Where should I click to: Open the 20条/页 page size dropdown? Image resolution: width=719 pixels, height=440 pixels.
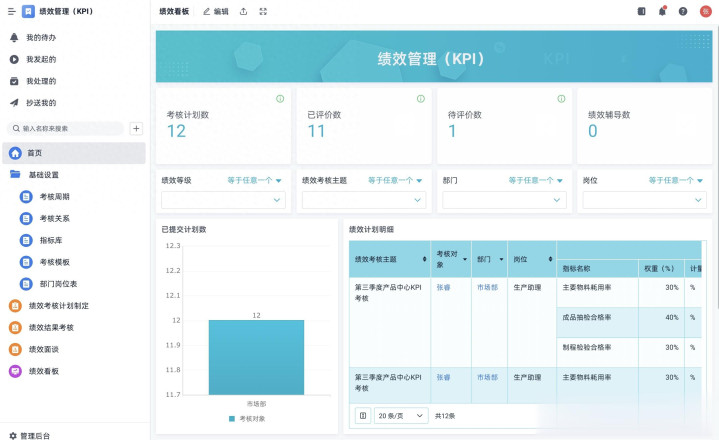click(x=402, y=415)
